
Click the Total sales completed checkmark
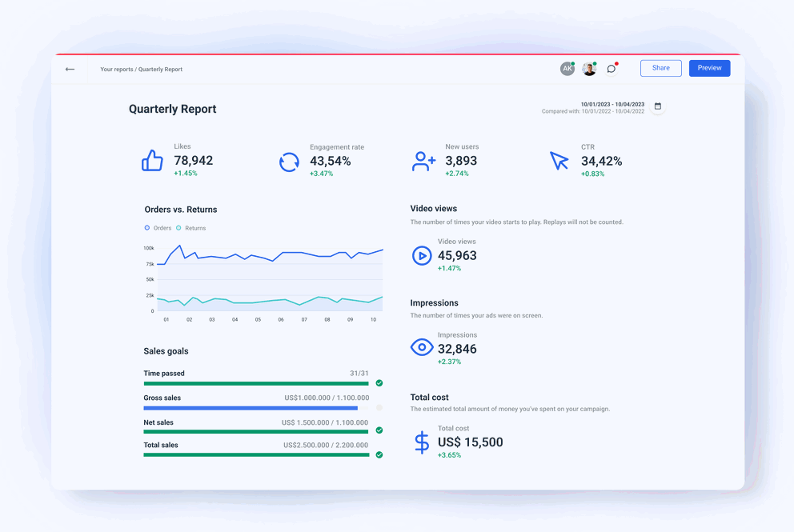(x=379, y=454)
